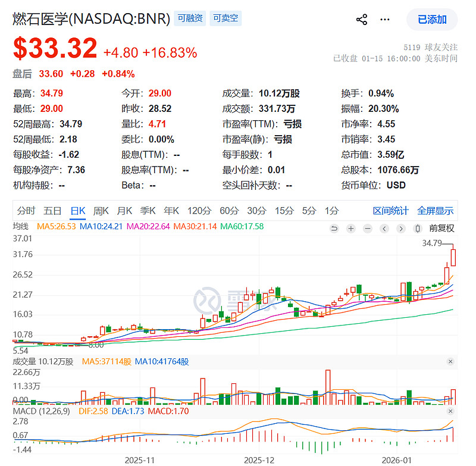476x466 pixels.
Task: Pan chart right with chevron icon
Action: [401, 229]
